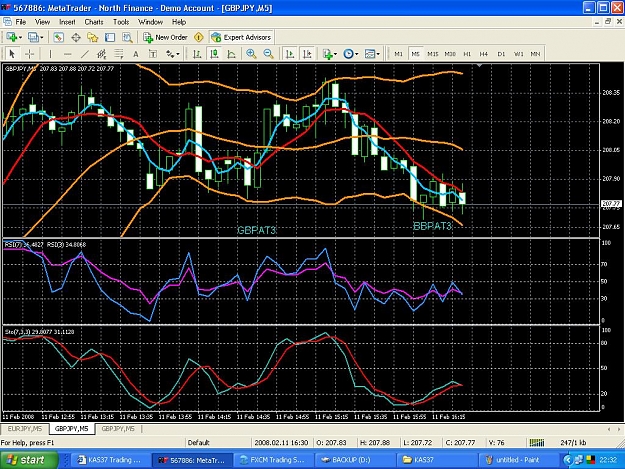This screenshot has width=625, height=469.
Task: Open the Indicators list icon
Action: point(328,53)
